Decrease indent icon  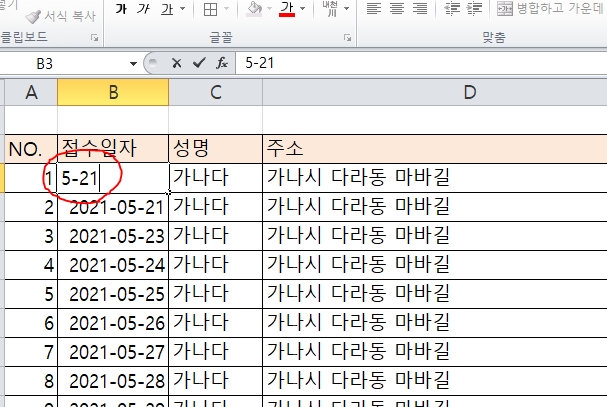pos(452,9)
